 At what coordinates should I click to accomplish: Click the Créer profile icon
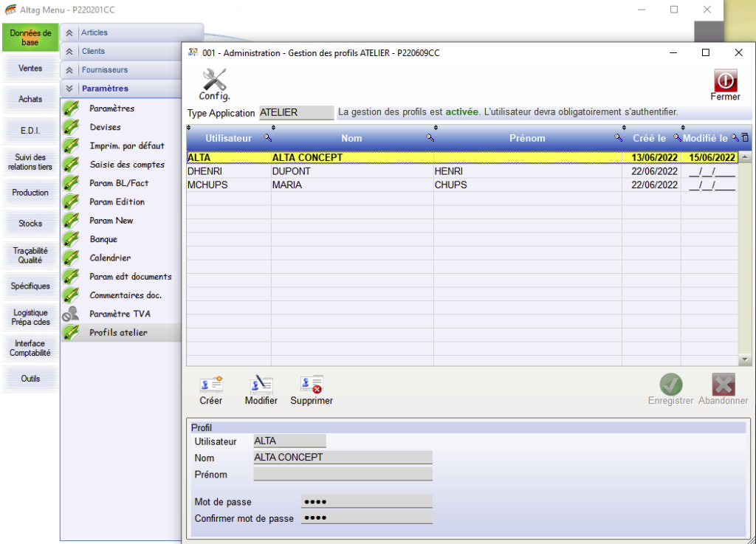point(211,385)
